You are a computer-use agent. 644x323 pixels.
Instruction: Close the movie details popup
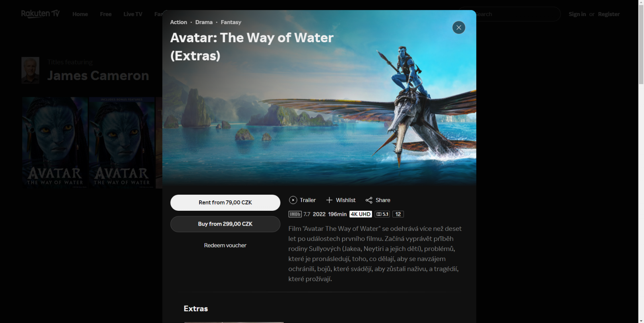(x=458, y=27)
